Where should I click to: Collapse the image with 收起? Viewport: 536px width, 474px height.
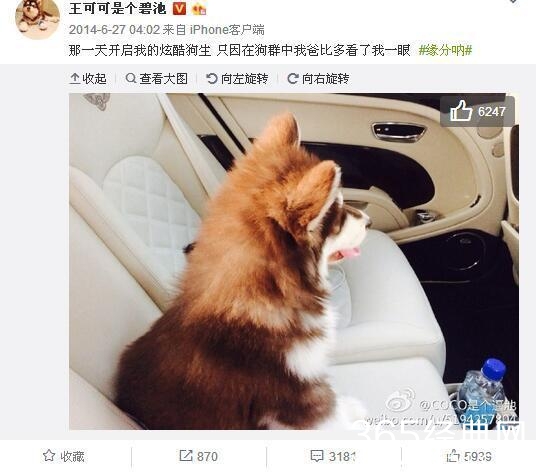[88, 79]
